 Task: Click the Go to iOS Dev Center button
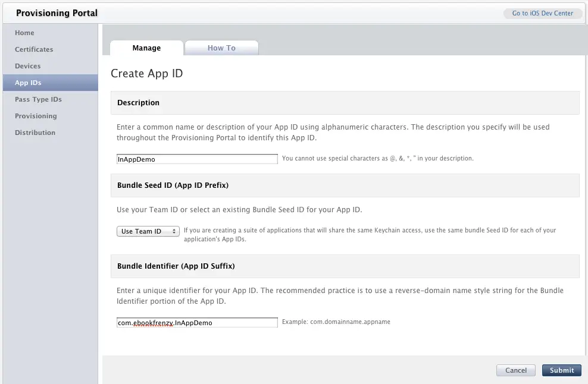point(542,13)
